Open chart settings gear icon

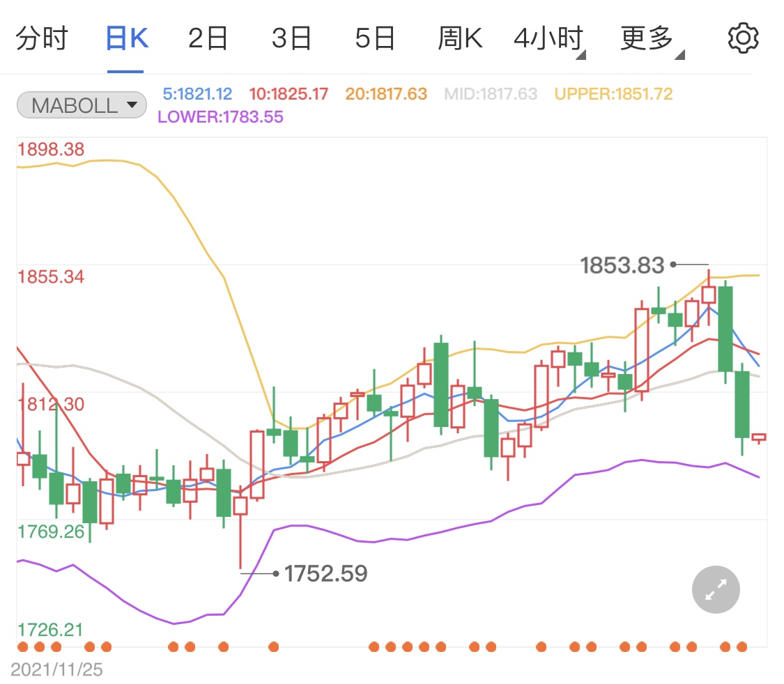click(x=743, y=38)
